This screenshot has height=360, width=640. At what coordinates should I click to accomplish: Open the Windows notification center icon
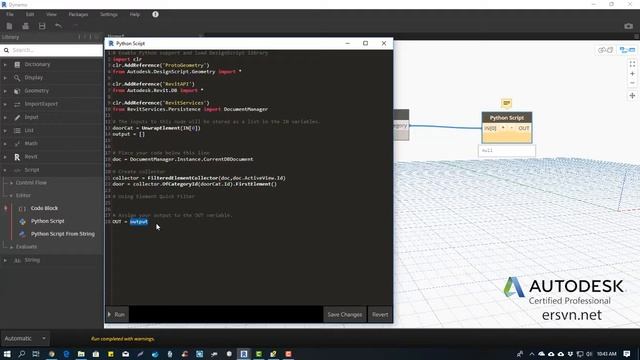(627, 354)
